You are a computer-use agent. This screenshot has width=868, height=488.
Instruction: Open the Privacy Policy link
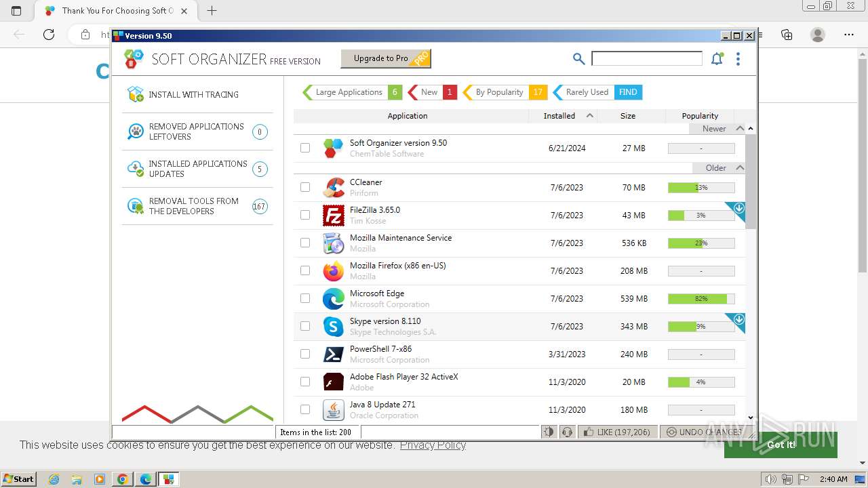(433, 445)
